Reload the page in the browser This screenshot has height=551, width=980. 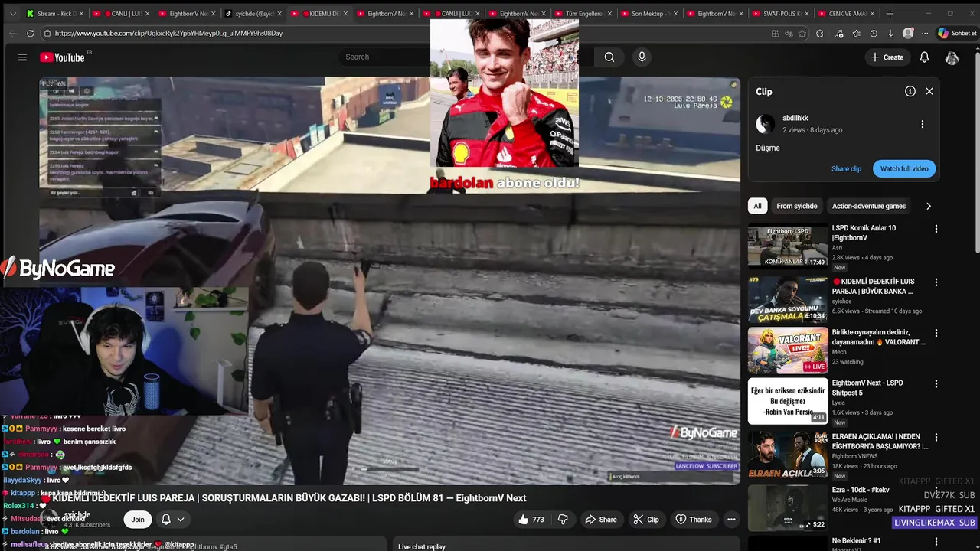tap(30, 33)
